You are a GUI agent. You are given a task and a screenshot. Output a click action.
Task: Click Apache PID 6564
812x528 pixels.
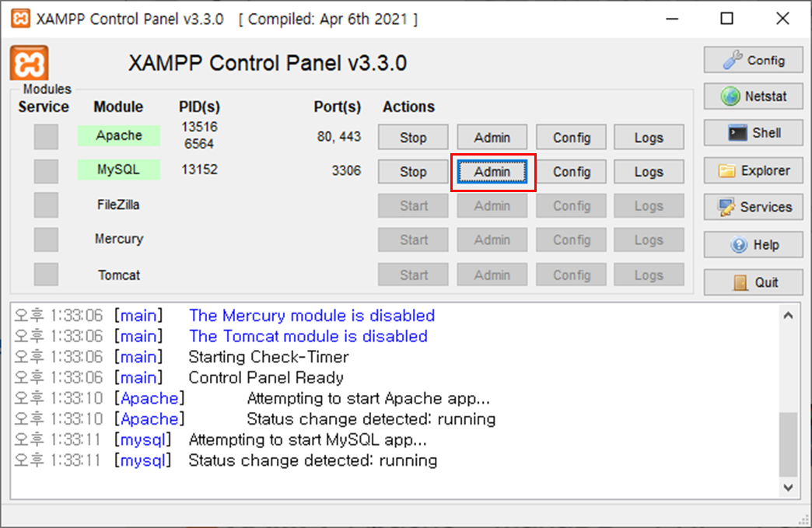click(199, 144)
